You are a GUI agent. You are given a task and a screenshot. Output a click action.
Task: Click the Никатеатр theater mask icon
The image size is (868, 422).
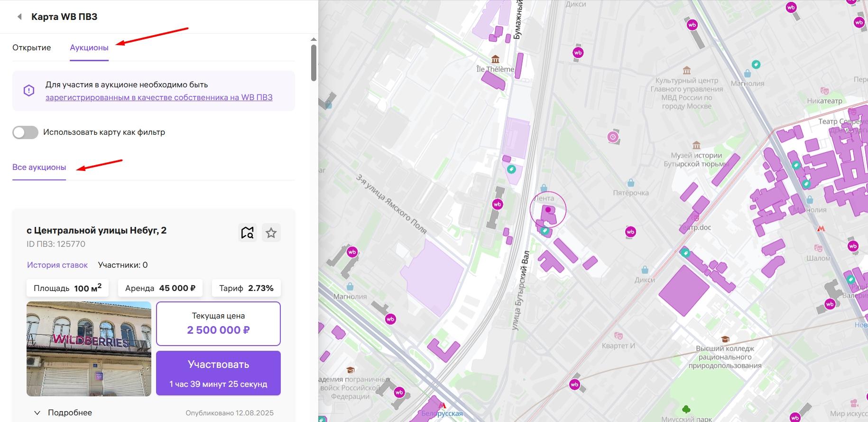click(x=824, y=91)
